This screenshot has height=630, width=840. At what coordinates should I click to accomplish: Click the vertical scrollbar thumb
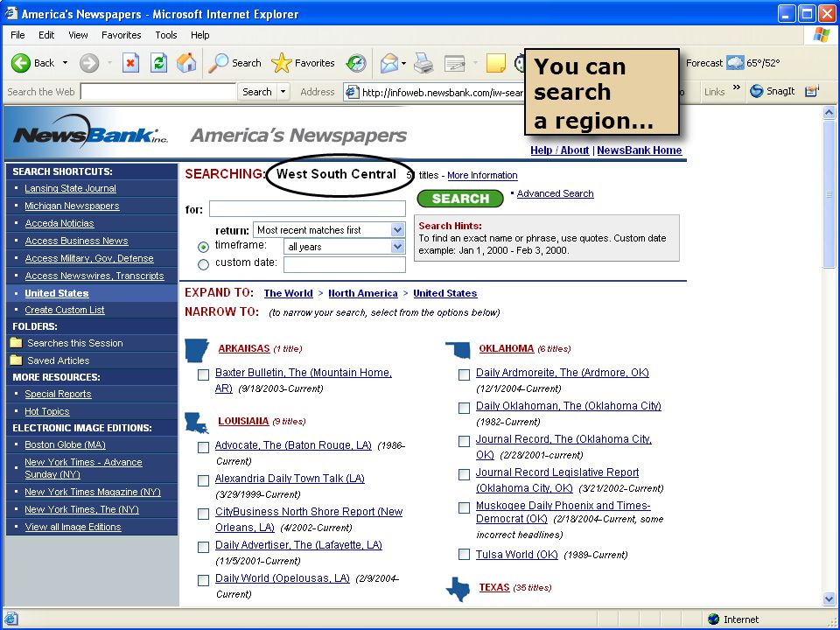[829, 194]
